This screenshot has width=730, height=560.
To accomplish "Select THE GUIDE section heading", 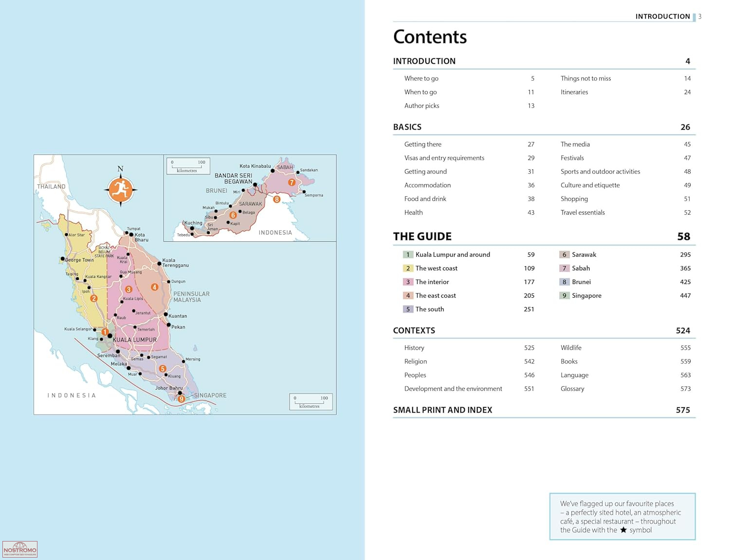I will click(422, 236).
